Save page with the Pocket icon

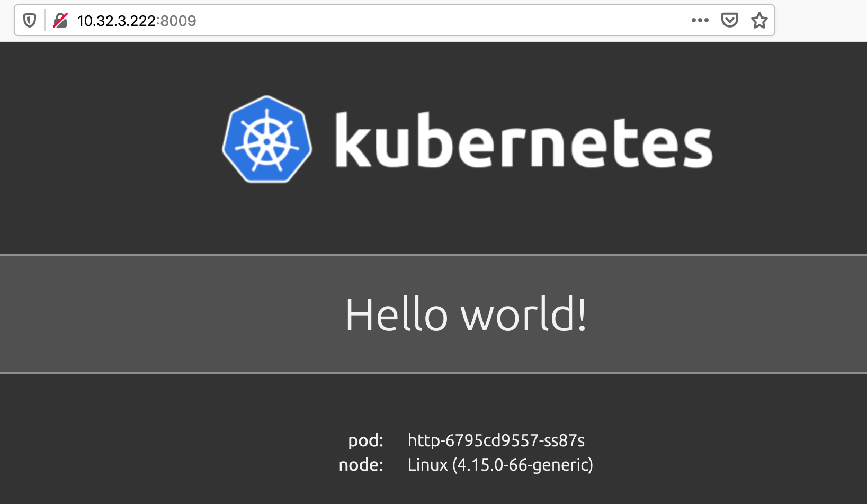[729, 21]
